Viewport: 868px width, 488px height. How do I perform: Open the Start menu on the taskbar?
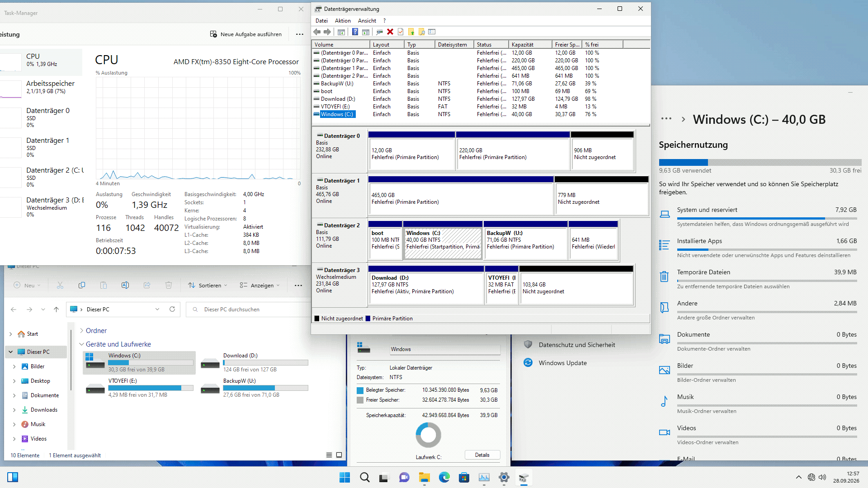[344, 477]
